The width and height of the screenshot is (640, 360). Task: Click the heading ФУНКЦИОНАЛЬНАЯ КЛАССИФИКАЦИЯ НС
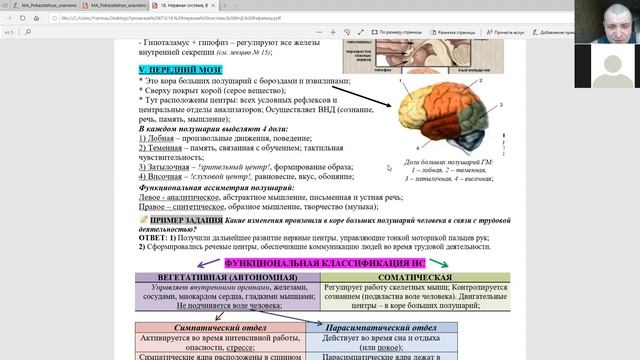point(325,263)
